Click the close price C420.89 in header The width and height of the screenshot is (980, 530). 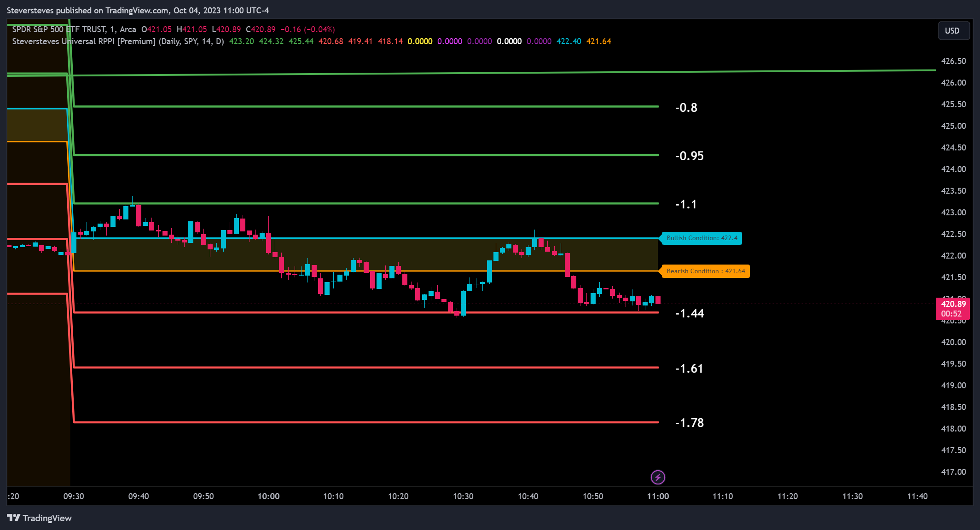tap(261, 29)
